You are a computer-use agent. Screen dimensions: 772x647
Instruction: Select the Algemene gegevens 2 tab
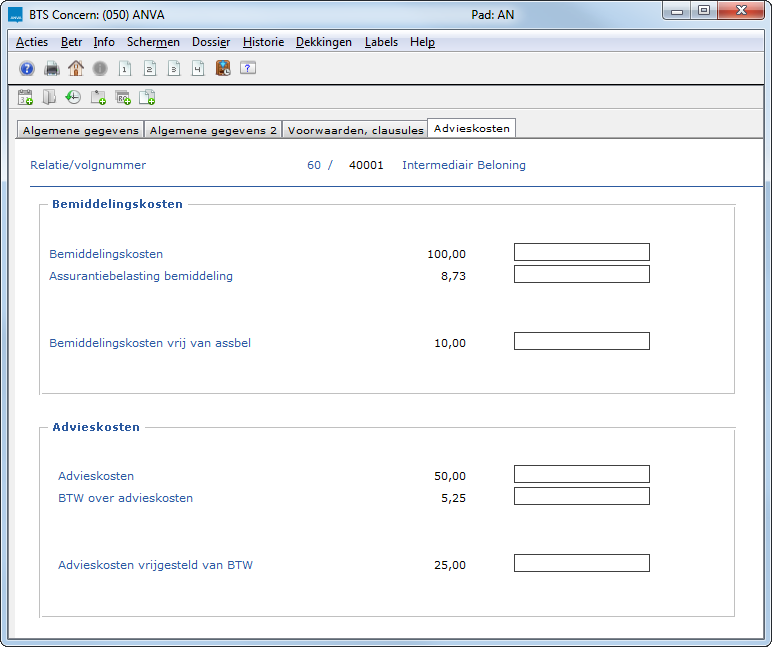click(213, 130)
